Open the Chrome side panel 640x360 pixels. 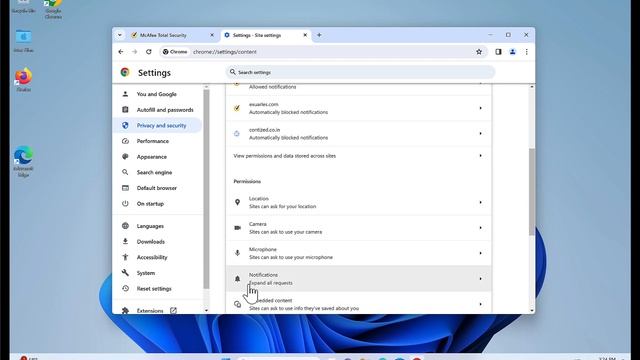(x=498, y=52)
